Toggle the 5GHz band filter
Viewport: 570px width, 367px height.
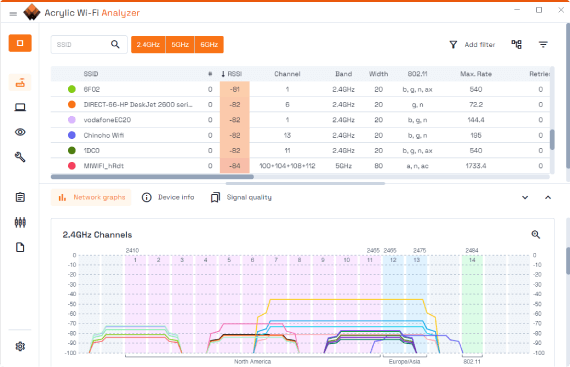pos(180,45)
